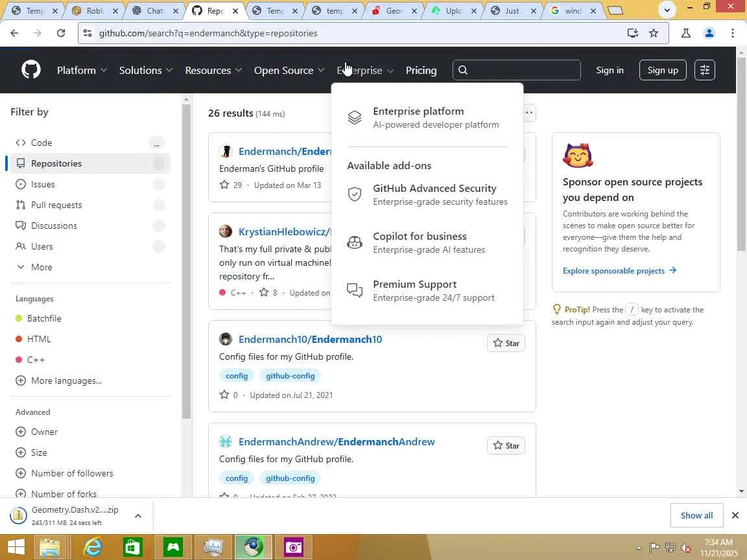The width and height of the screenshot is (747, 560).
Task: Click the Discussions filter icon
Action: click(x=21, y=226)
